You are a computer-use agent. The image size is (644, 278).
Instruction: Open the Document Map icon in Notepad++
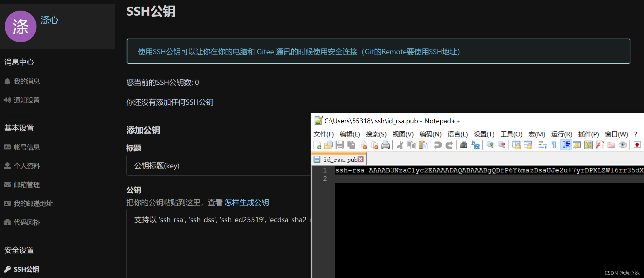pyautogui.click(x=588, y=145)
